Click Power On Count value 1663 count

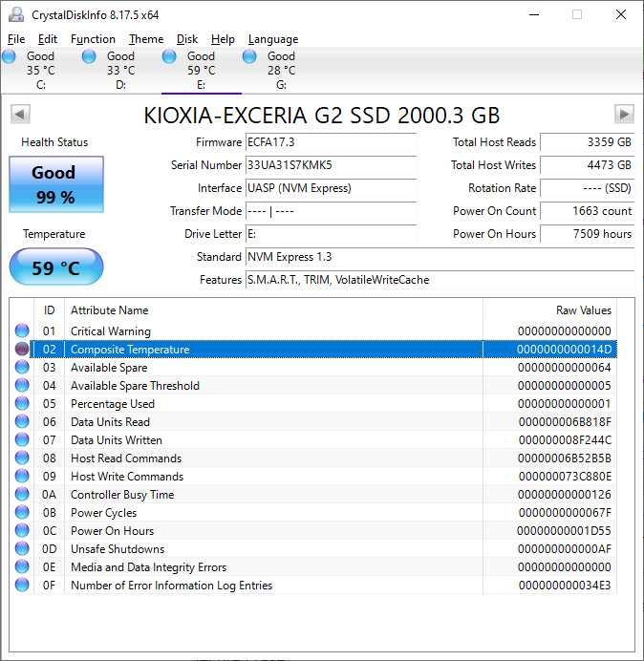(x=587, y=211)
